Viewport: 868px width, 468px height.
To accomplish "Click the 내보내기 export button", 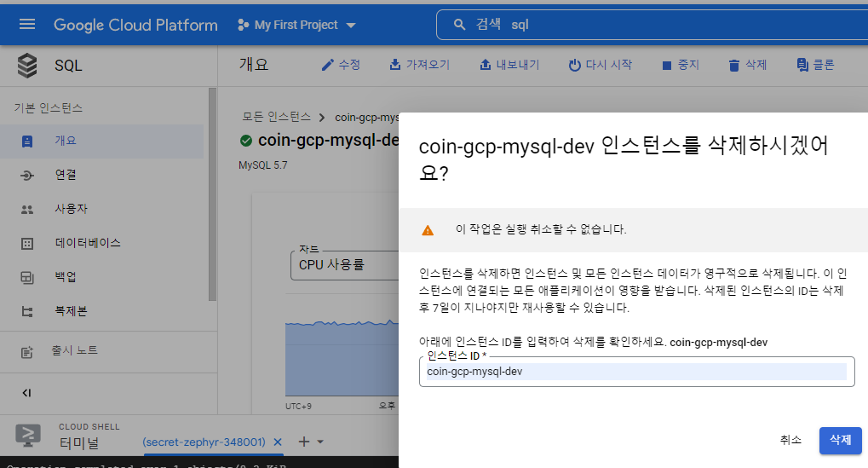I will [509, 65].
